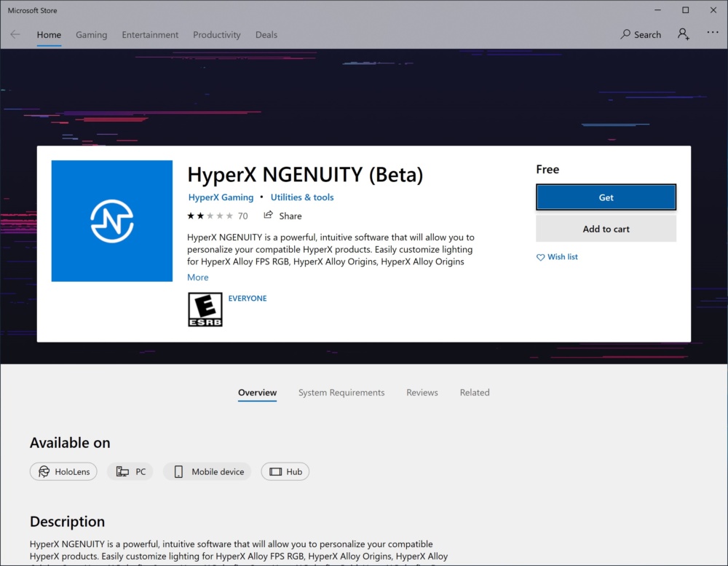The width and height of the screenshot is (728, 566).
Task: Open the Deals tab
Action: (266, 35)
